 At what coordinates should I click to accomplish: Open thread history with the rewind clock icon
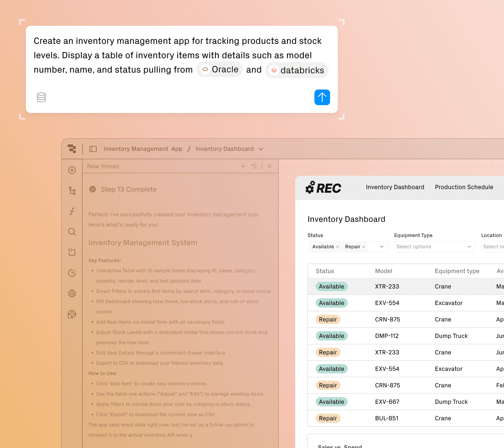pos(254,166)
